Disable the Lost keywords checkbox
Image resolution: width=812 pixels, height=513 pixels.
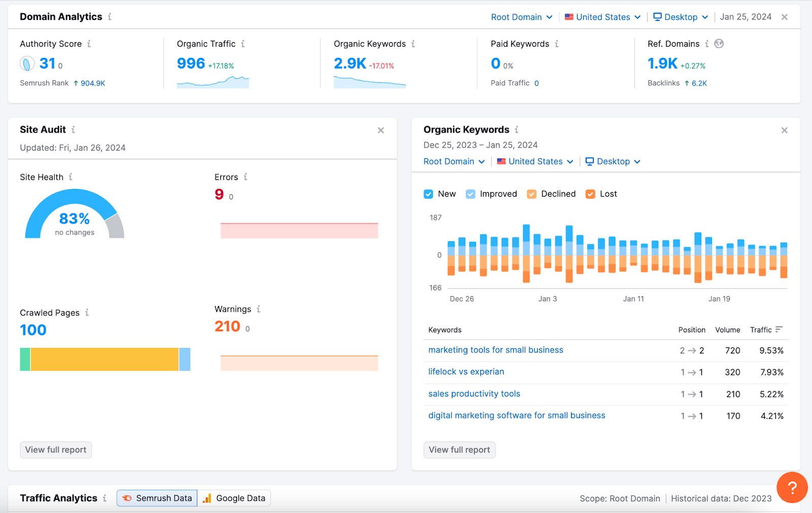[x=590, y=194]
